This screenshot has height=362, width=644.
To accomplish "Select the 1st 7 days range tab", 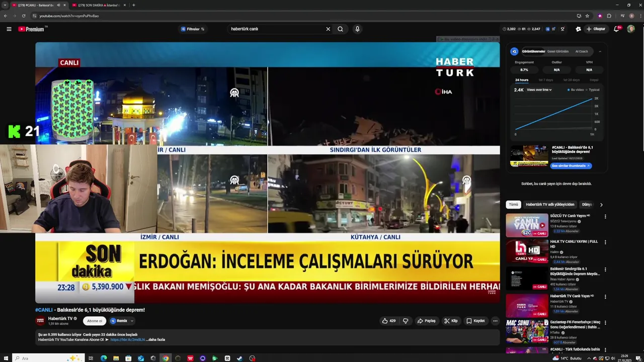I will 545,80.
